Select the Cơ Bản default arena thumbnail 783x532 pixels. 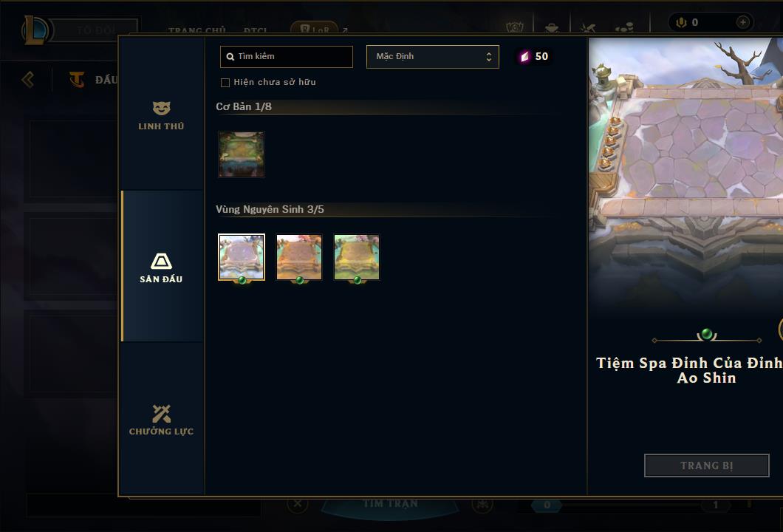click(x=242, y=154)
